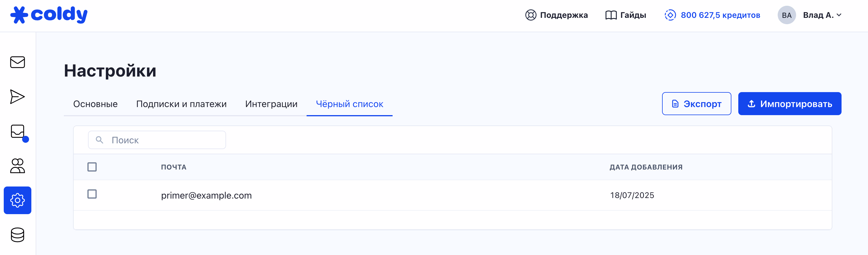Switch to the Подписки и платежи tab
Image resolution: width=868 pixels, height=255 pixels.
click(x=181, y=104)
